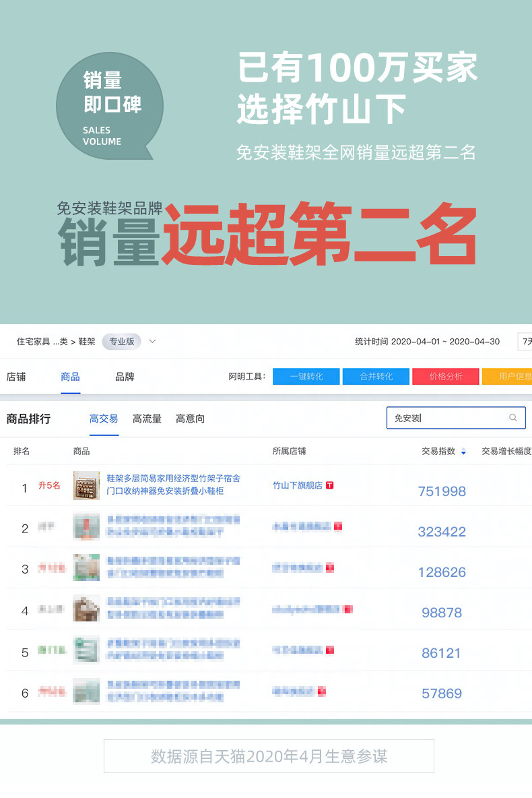Switch to the 商品 tab
Viewport: 532px width, 798px height.
[70, 377]
